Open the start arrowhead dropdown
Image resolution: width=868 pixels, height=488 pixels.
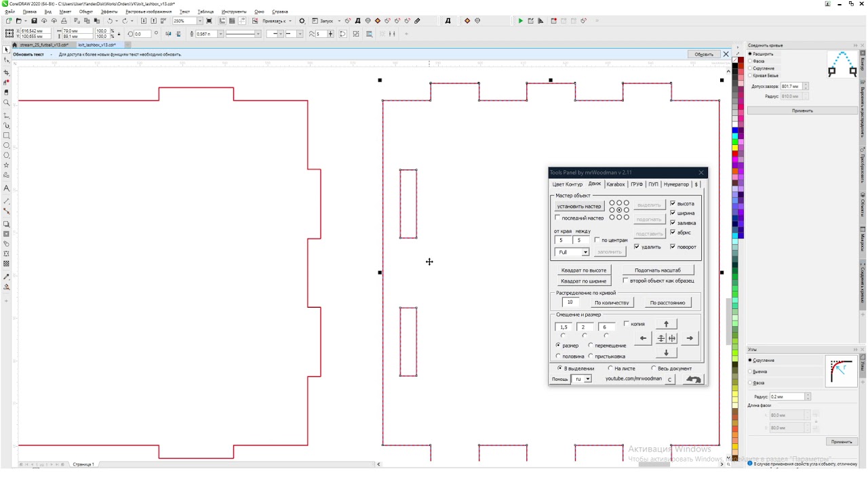281,34
